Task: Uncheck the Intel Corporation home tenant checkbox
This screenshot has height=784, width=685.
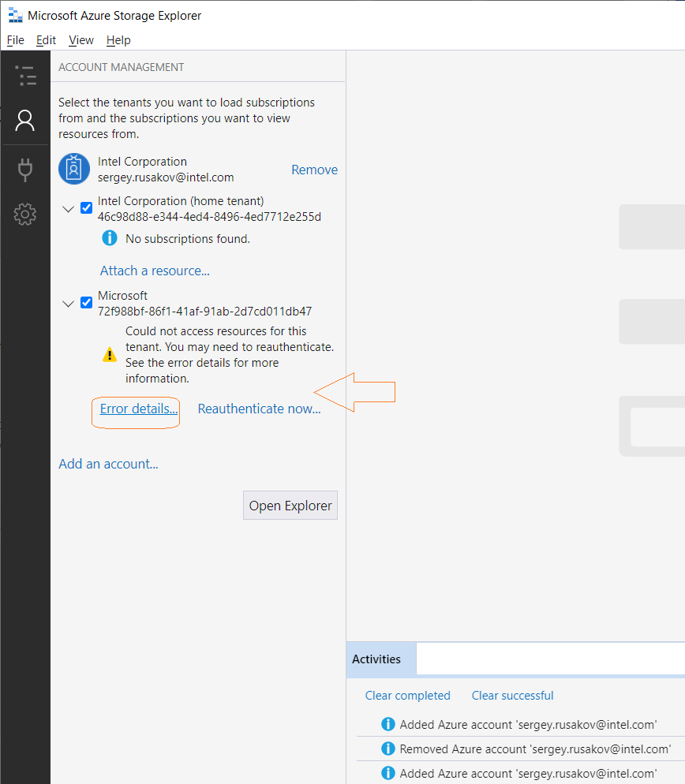Action: click(87, 208)
